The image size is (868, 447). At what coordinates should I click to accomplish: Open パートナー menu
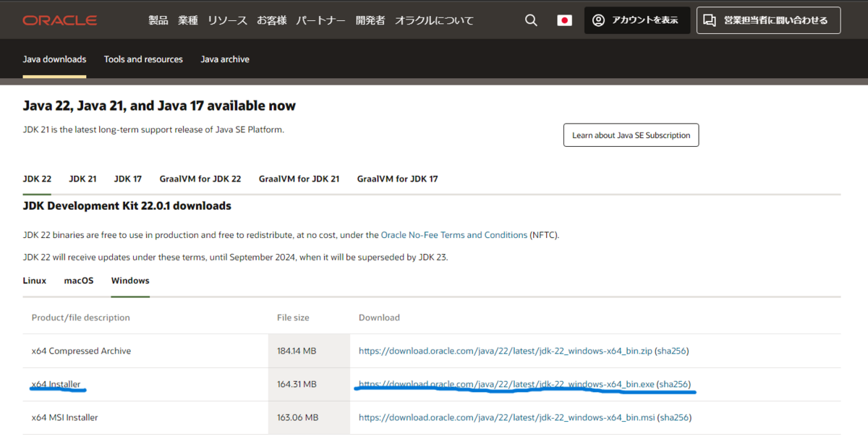320,20
